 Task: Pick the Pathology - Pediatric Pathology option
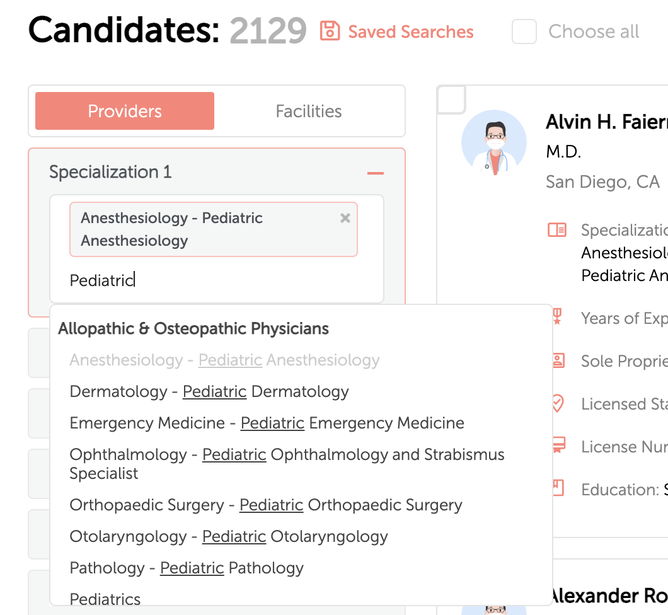(x=187, y=568)
